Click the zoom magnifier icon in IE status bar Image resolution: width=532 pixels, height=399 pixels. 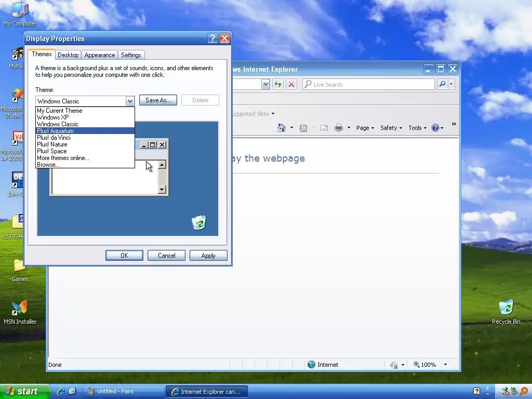tap(416, 364)
